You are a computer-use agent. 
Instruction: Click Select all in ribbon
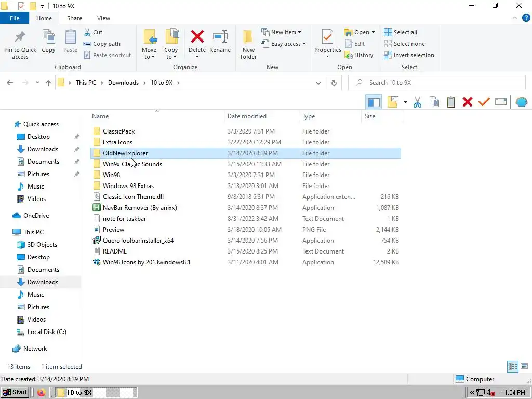[401, 32]
